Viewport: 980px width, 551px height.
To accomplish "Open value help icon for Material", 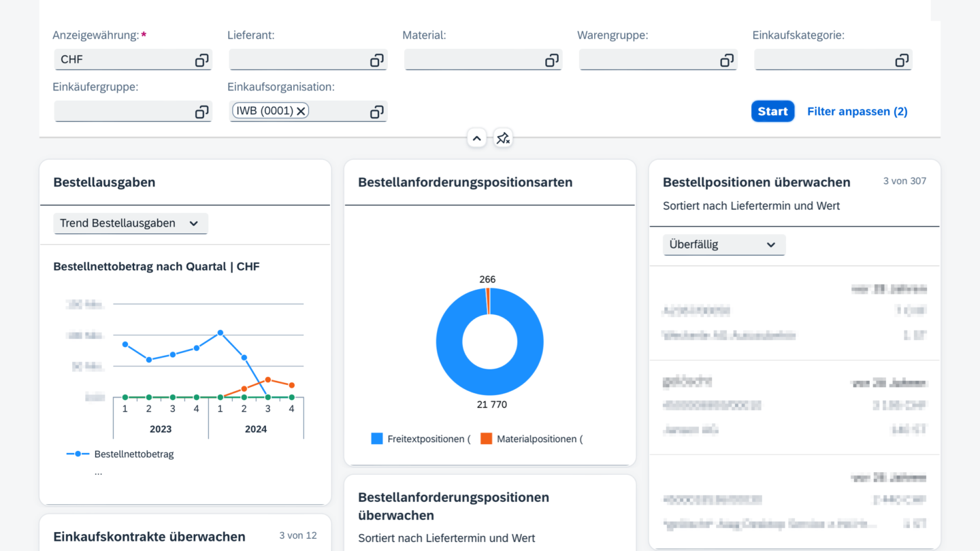I will [551, 61].
